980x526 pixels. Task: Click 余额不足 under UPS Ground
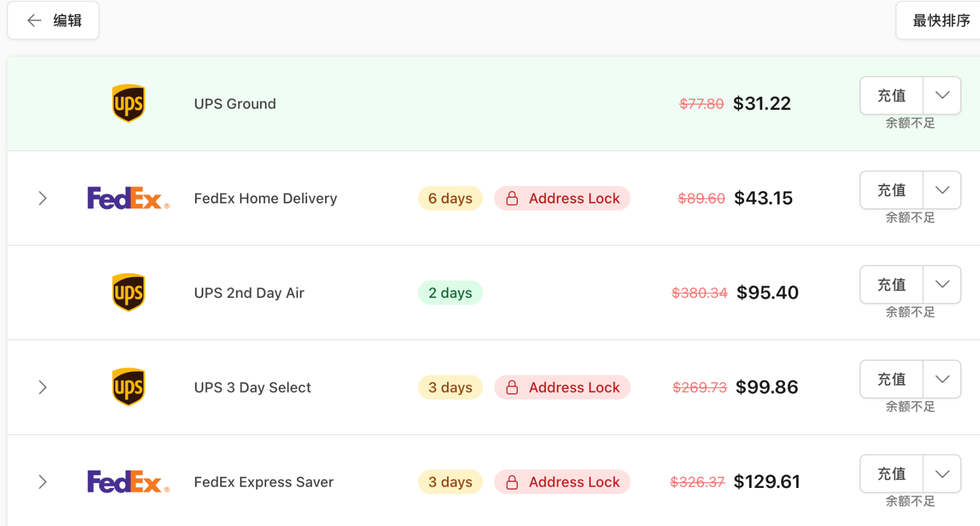[x=911, y=123]
